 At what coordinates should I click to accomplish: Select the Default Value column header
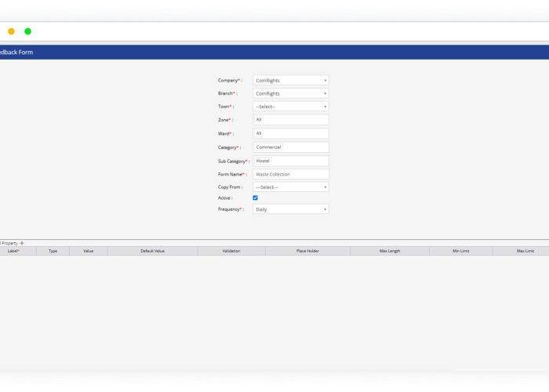152,251
